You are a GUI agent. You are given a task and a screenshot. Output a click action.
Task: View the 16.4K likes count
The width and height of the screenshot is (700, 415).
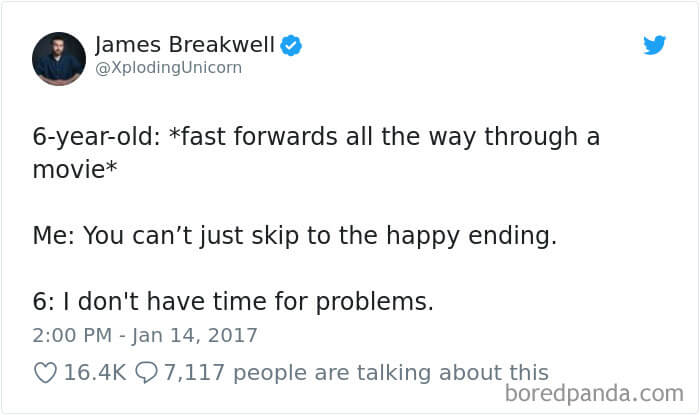pos(95,373)
